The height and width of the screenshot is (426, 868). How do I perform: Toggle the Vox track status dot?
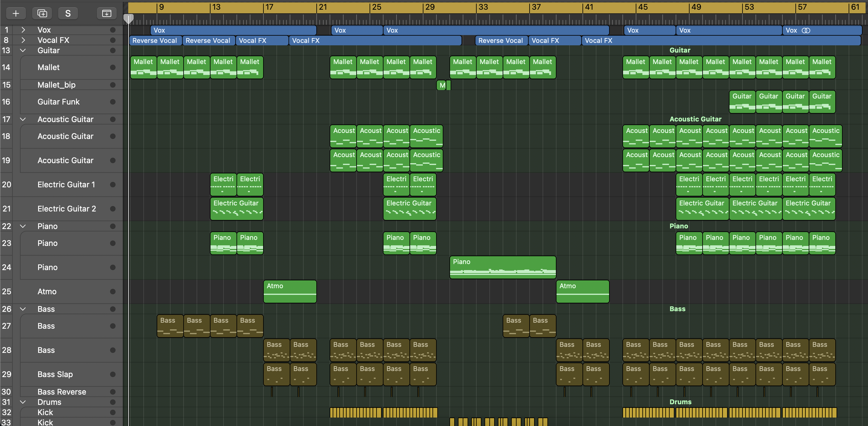point(113,30)
